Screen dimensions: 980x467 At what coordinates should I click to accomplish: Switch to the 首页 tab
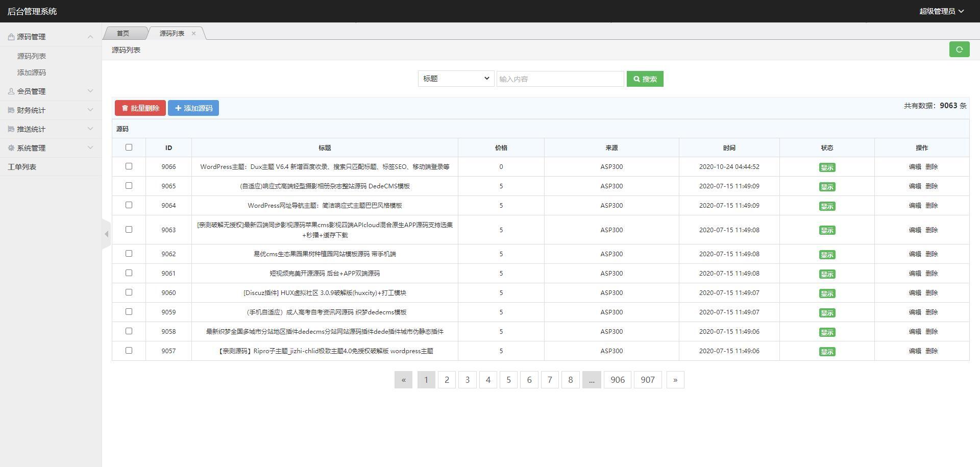(x=123, y=33)
